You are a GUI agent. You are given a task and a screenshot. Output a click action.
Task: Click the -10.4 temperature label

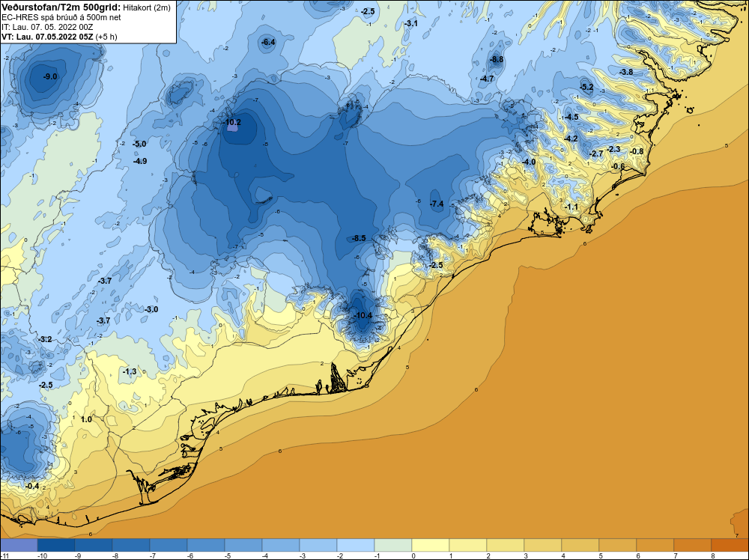click(363, 315)
